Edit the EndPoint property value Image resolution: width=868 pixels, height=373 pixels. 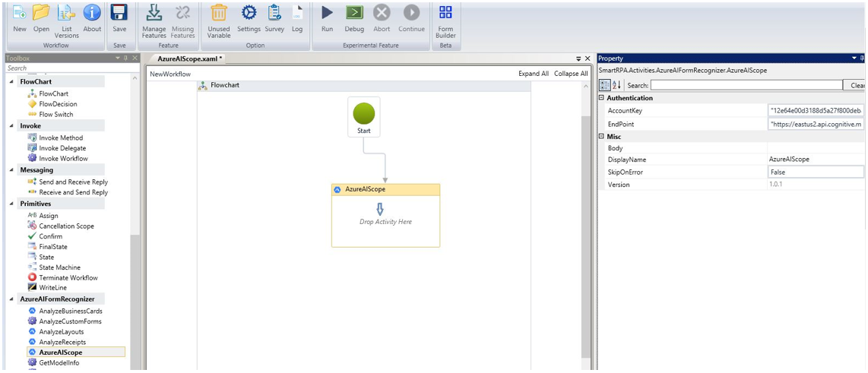pos(816,125)
